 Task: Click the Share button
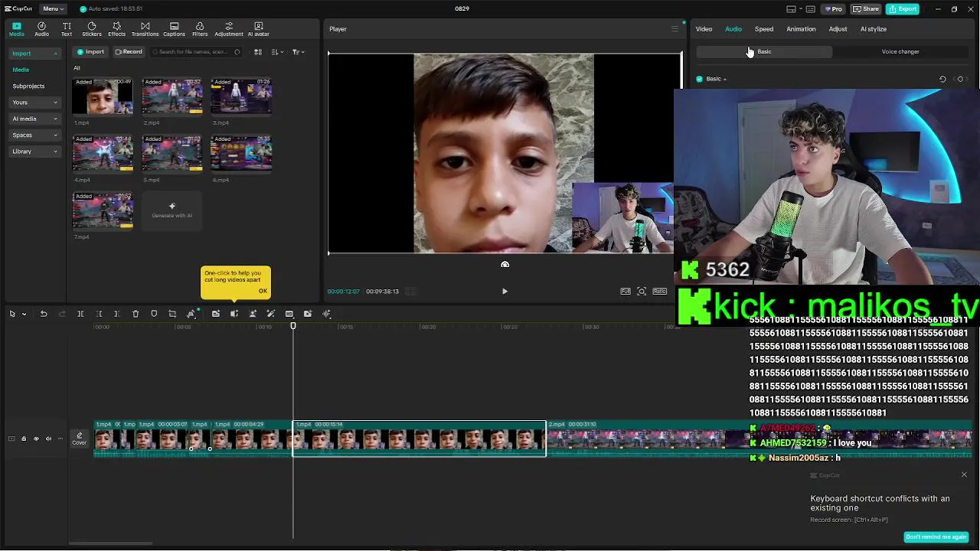point(866,9)
